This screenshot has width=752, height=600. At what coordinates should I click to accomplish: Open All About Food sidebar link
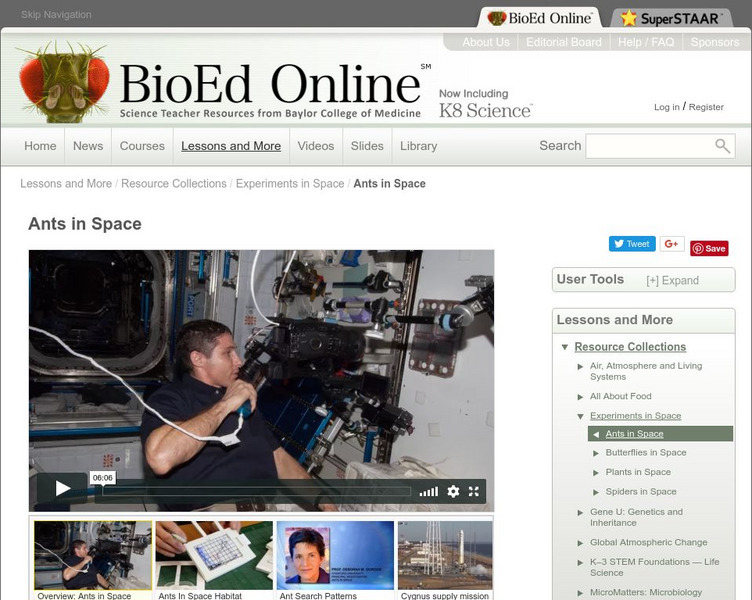point(621,397)
